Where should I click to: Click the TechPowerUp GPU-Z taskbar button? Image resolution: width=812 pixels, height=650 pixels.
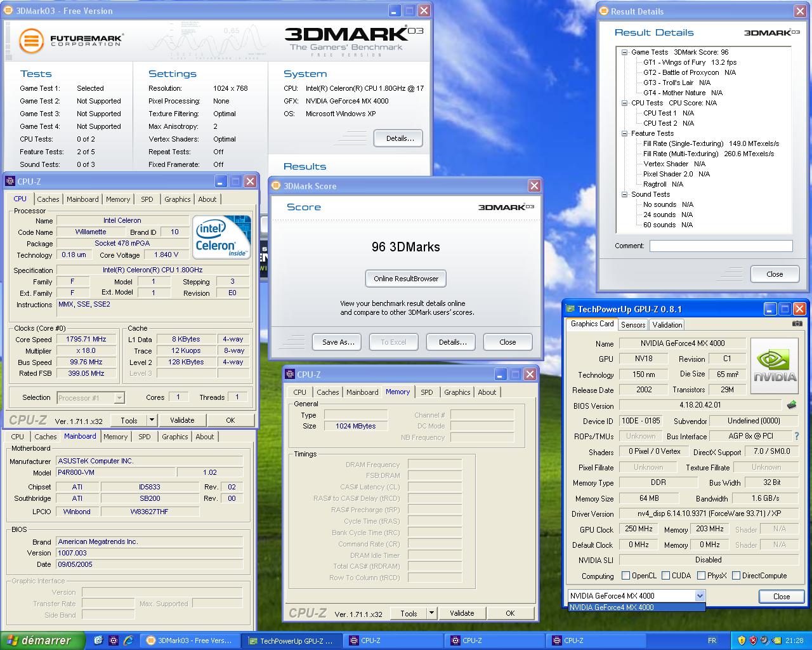pos(291,640)
